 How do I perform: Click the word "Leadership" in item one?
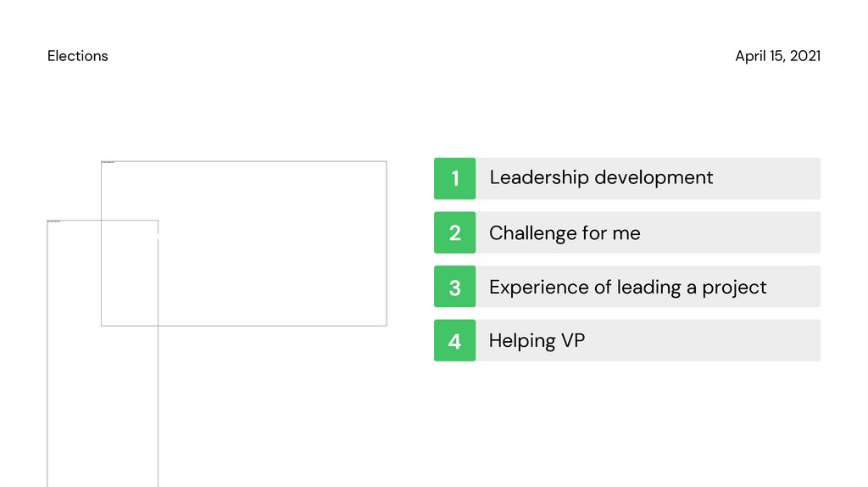[x=539, y=178]
